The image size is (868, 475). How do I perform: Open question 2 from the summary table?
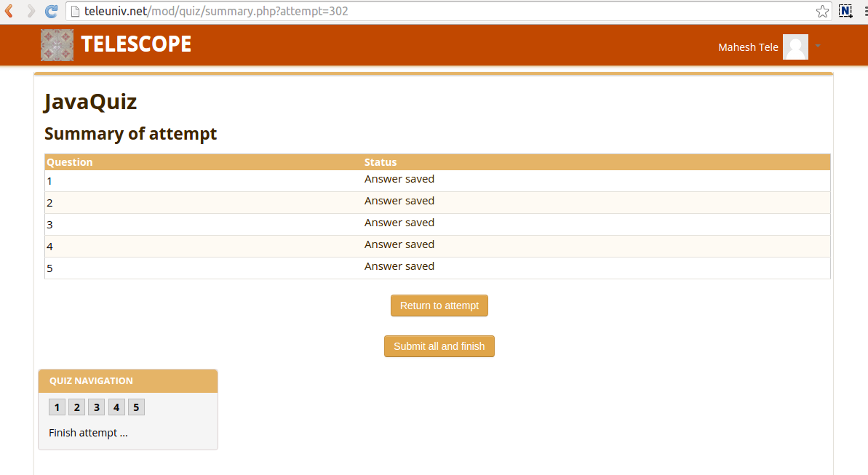point(49,203)
